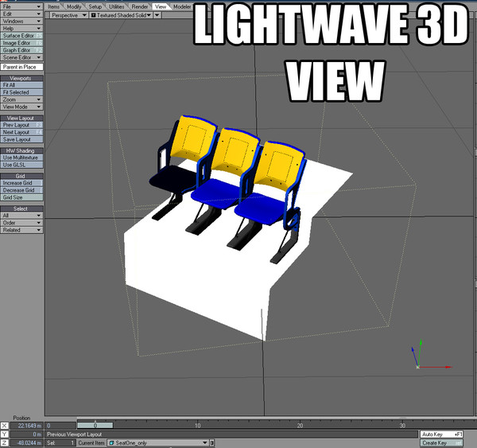Switch to Prev Layout
The height and width of the screenshot is (448, 477).
click(x=21, y=125)
